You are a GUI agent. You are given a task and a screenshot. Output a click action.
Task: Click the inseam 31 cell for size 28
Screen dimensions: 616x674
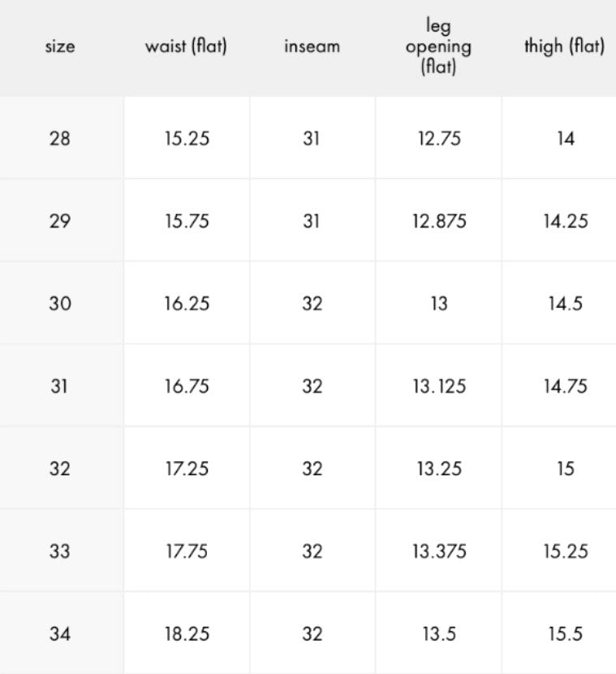point(312,139)
